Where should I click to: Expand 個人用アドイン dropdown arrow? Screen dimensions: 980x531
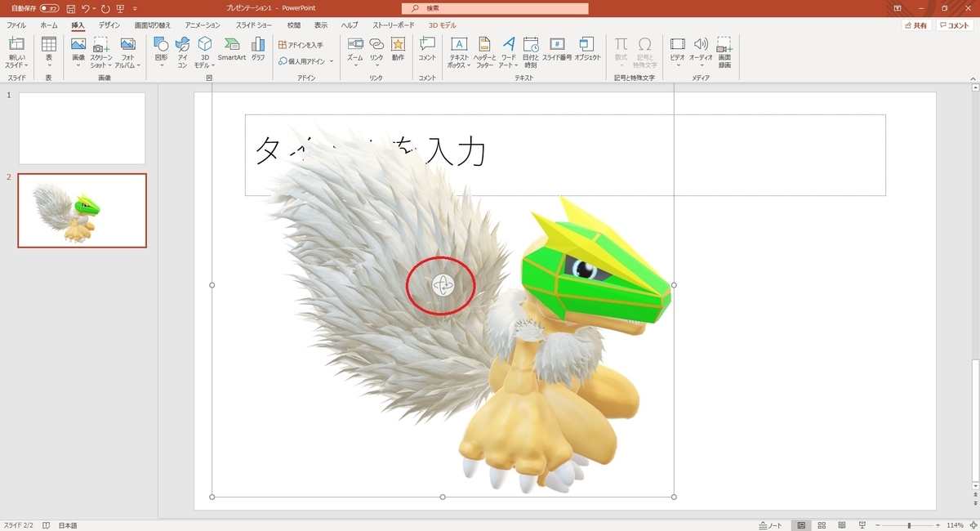(331, 61)
